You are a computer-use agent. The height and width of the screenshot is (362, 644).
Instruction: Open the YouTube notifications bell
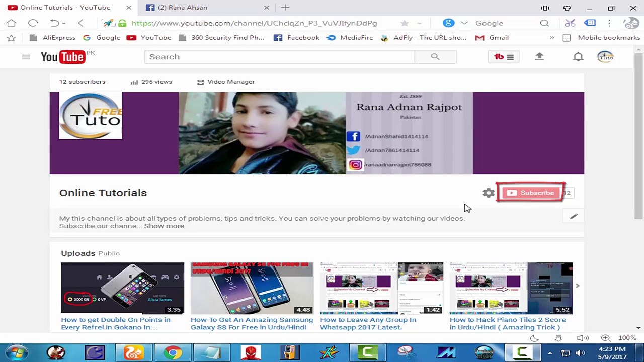578,57
